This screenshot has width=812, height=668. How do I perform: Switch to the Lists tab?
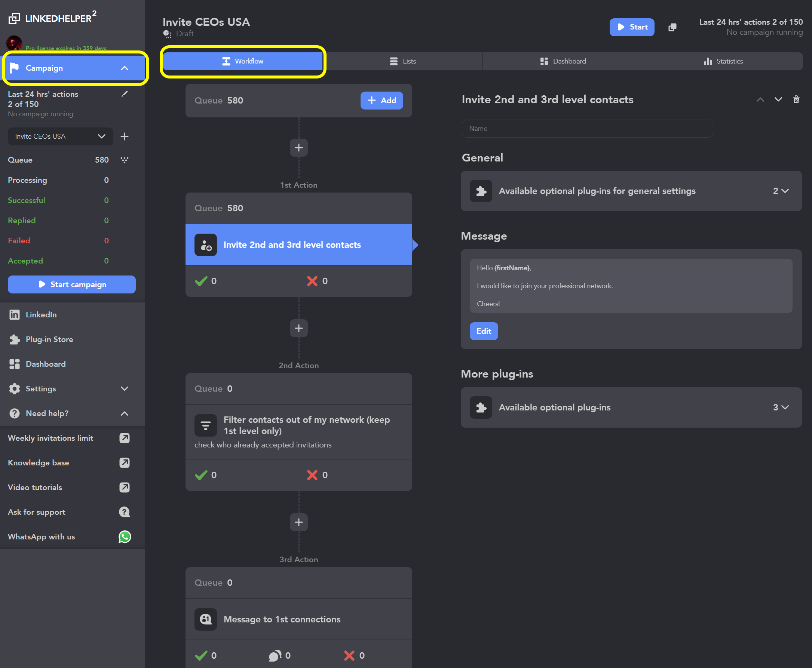(403, 61)
